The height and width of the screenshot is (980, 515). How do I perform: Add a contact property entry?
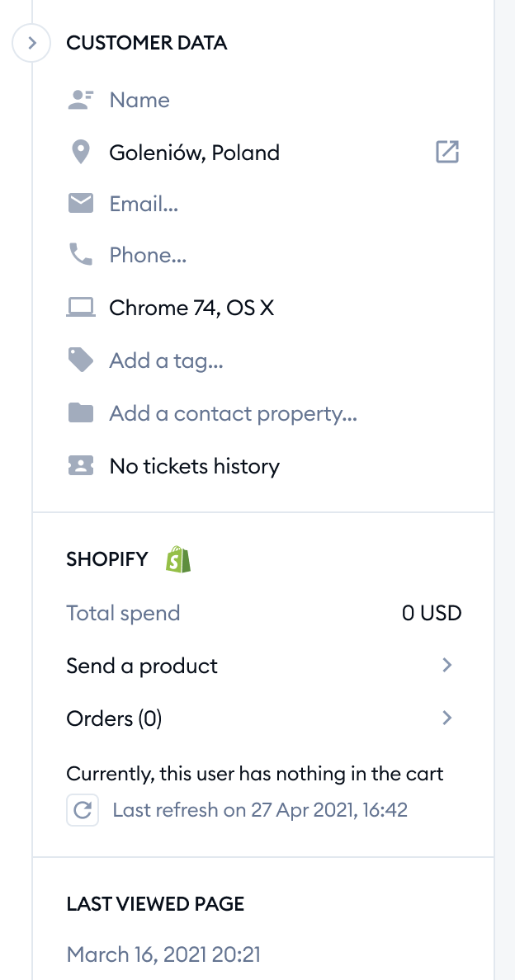click(x=233, y=414)
